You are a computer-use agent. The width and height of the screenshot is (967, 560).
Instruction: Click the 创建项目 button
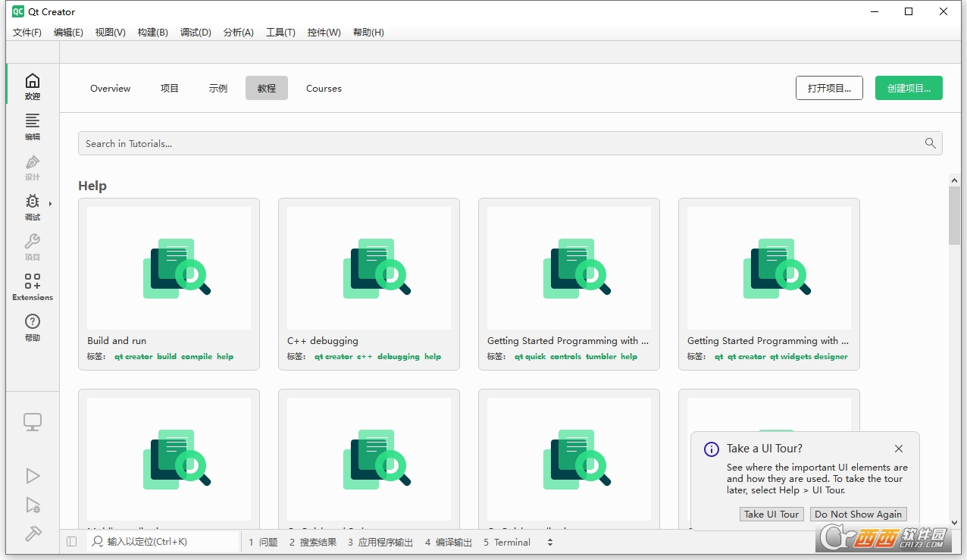pos(909,88)
